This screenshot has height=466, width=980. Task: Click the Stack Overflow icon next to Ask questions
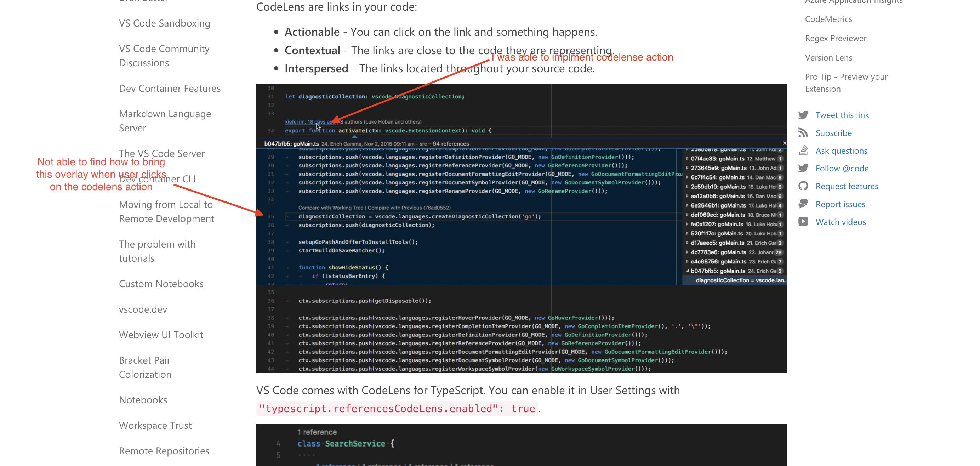pyautogui.click(x=803, y=150)
